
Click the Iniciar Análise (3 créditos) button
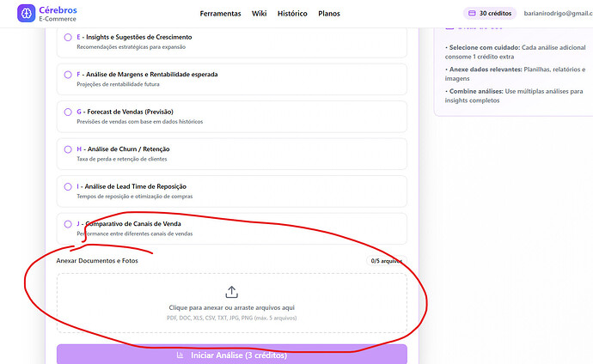tap(232, 355)
